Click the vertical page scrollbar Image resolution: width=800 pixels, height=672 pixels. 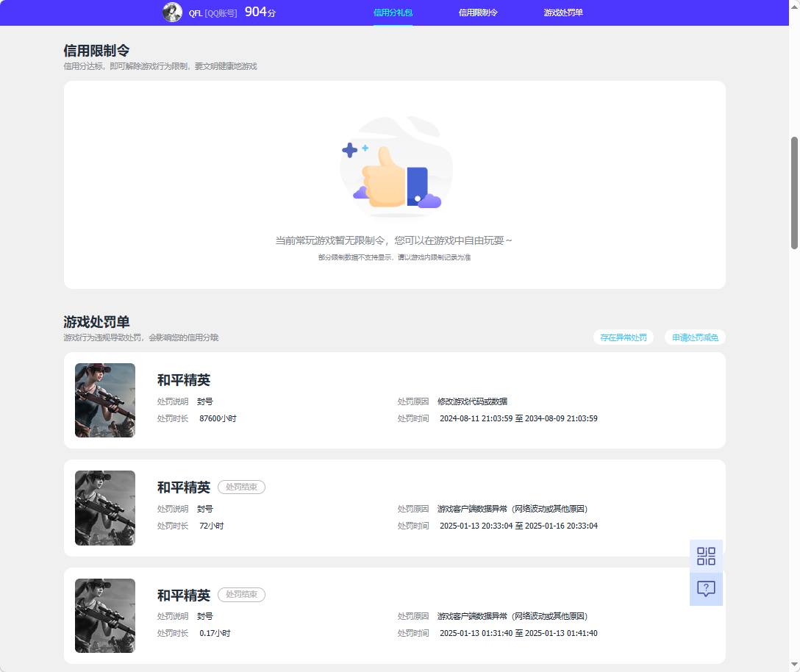[795, 184]
